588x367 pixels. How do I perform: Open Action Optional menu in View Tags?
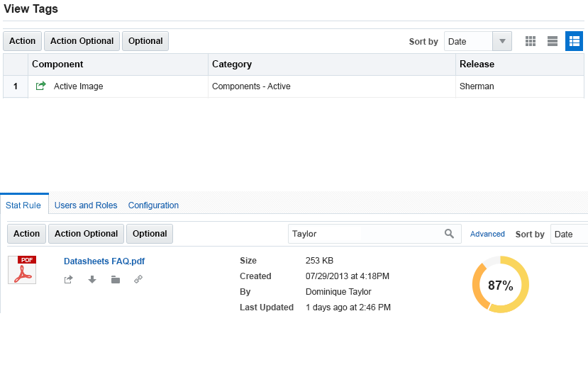click(82, 41)
